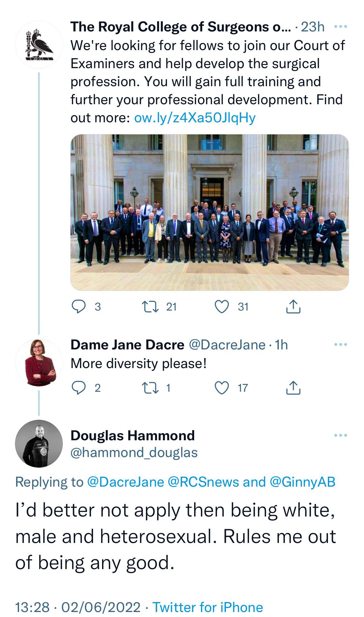Share Dame Jane Dacre's tweet

(x=293, y=388)
